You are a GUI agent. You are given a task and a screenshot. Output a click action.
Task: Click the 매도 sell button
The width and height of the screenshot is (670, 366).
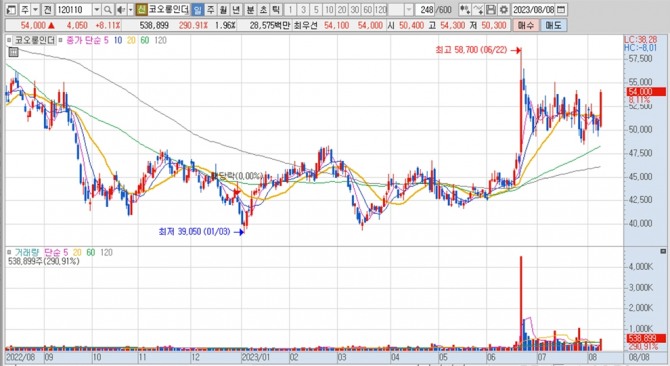(x=553, y=25)
